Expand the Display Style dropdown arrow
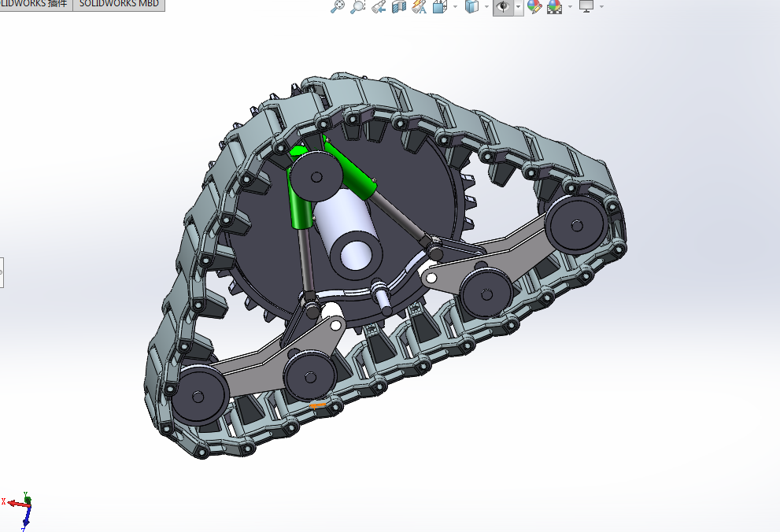The height and width of the screenshot is (532, 780). click(x=486, y=6)
